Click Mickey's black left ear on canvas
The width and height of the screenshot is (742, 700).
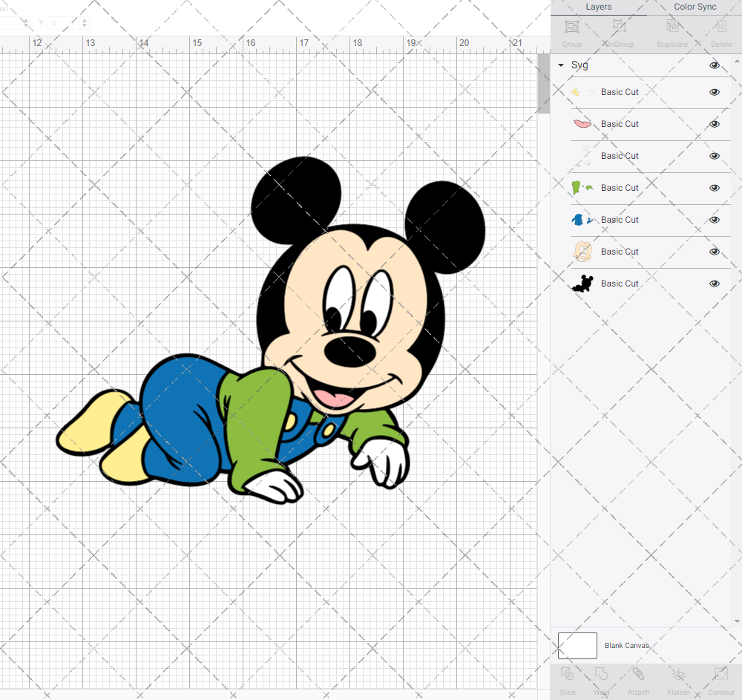point(296,199)
